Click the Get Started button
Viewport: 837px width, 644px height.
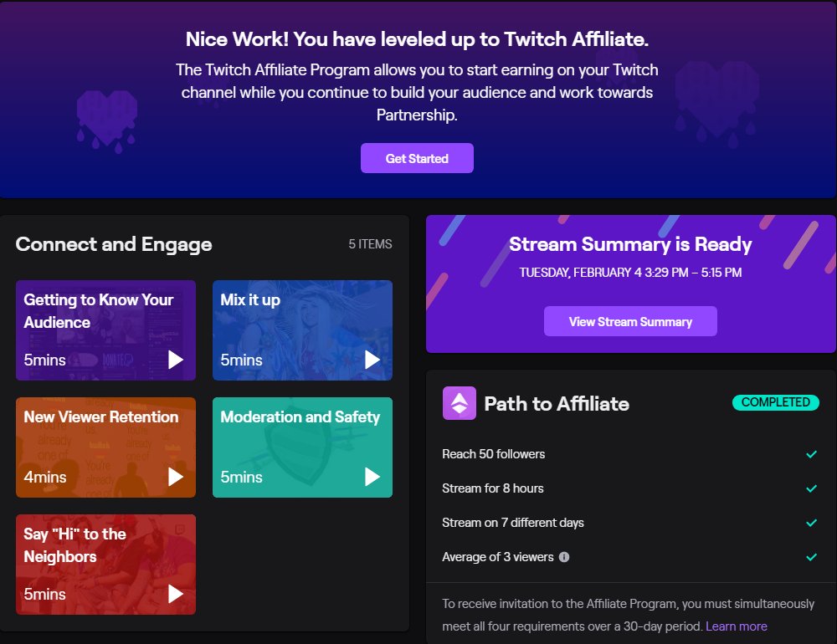(x=417, y=158)
